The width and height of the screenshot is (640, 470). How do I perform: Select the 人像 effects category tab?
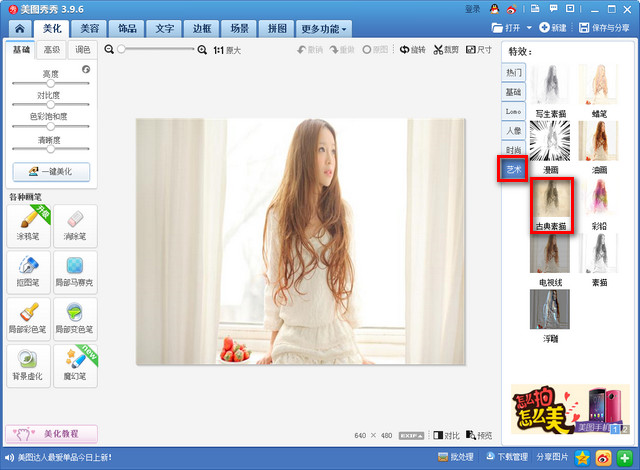coord(513,130)
